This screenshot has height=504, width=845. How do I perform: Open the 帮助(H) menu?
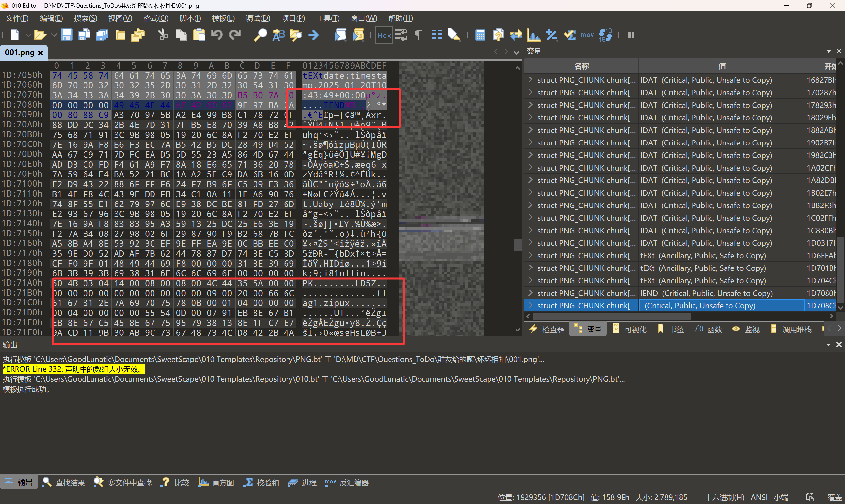tap(401, 18)
